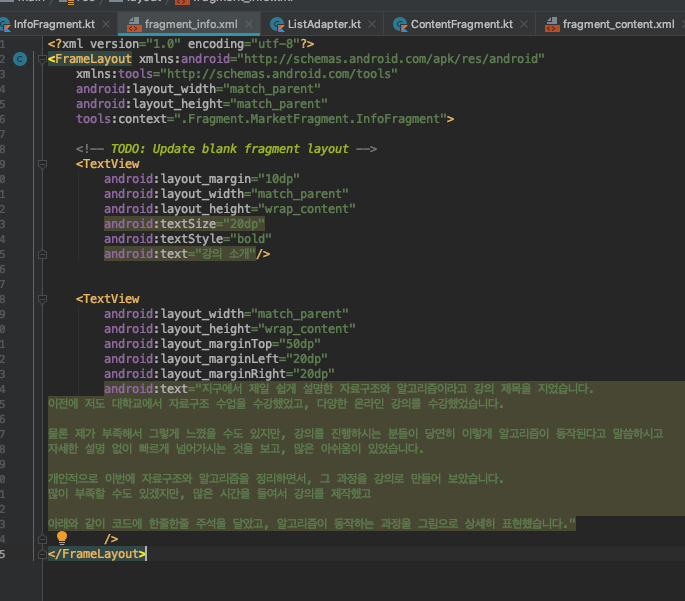Open the ContentFragment.kt tab

(462, 24)
